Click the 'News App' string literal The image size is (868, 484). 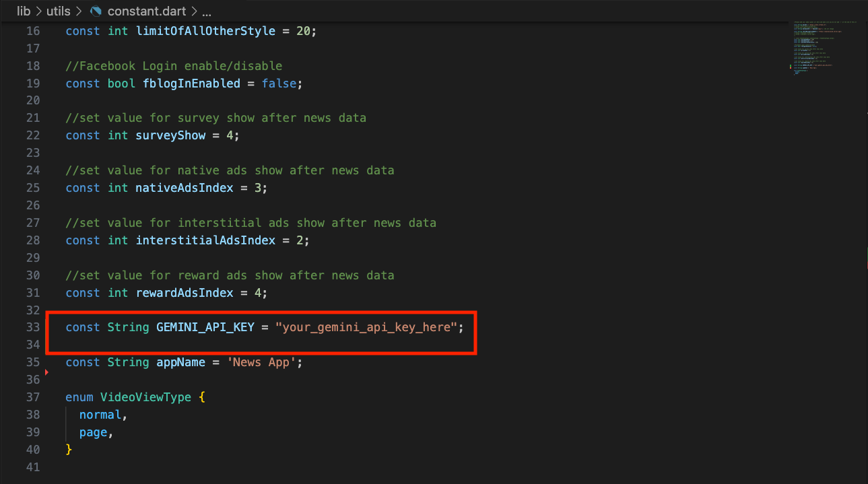click(x=261, y=362)
